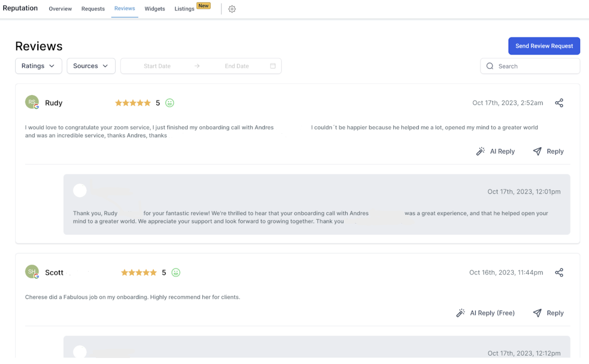Click timestamp Oct 17th, 2023, 2:52am

pyautogui.click(x=508, y=103)
